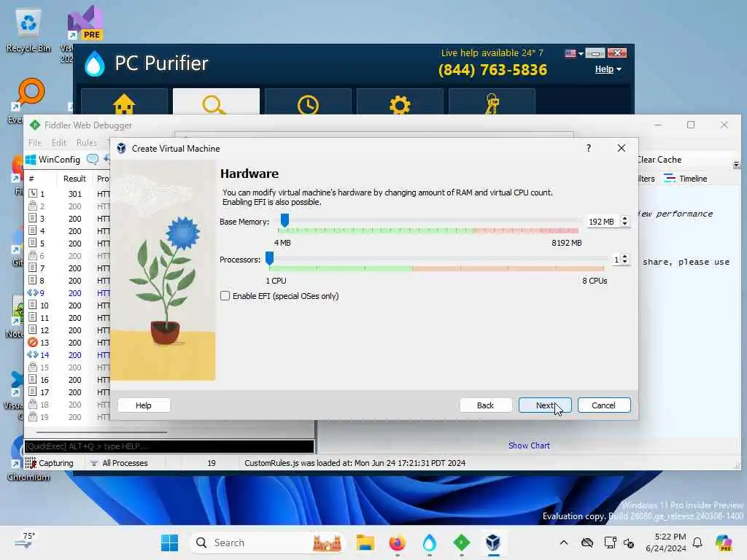
Task: Switch to VirtualBox from the taskbar
Action: tap(493, 542)
